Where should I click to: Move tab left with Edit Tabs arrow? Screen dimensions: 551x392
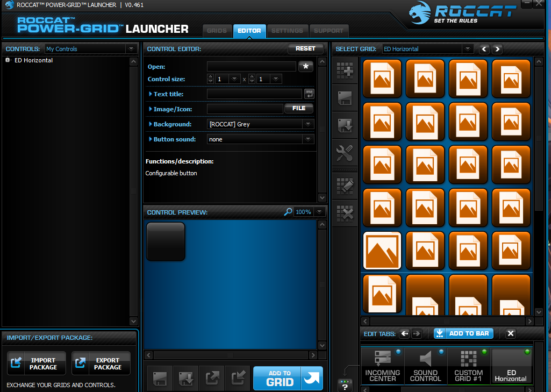coord(405,333)
